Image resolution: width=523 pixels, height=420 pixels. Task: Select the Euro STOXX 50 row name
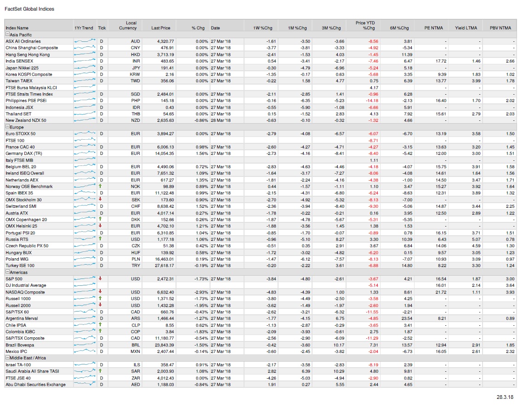pyautogui.click(x=20, y=133)
